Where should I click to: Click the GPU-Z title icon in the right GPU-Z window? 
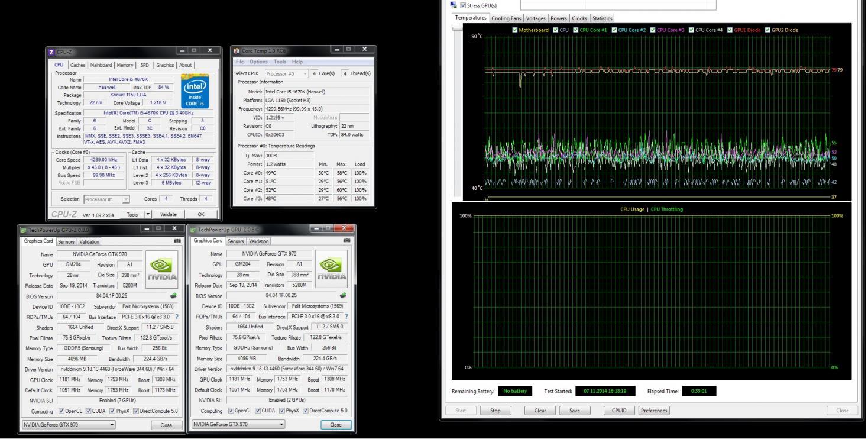point(193,229)
